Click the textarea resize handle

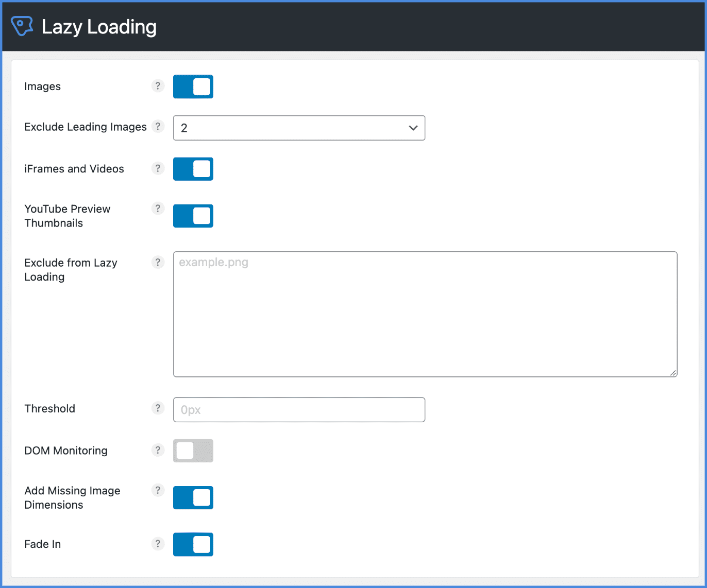[x=672, y=372]
